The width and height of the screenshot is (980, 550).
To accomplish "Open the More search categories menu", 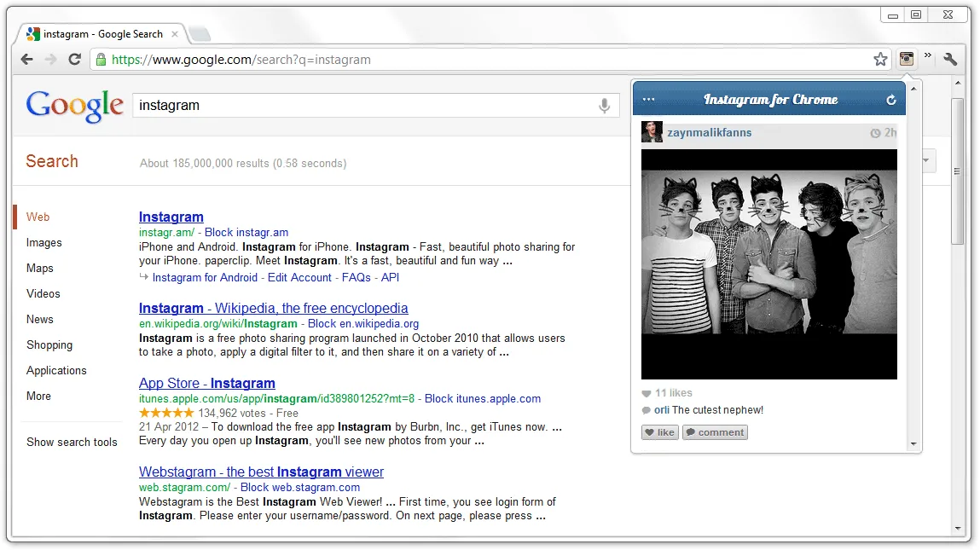I will tap(38, 396).
